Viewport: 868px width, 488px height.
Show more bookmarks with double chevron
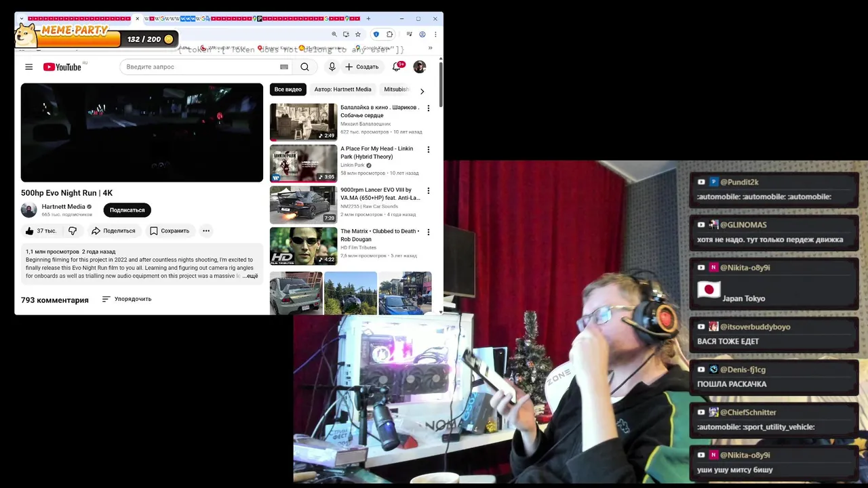430,48
